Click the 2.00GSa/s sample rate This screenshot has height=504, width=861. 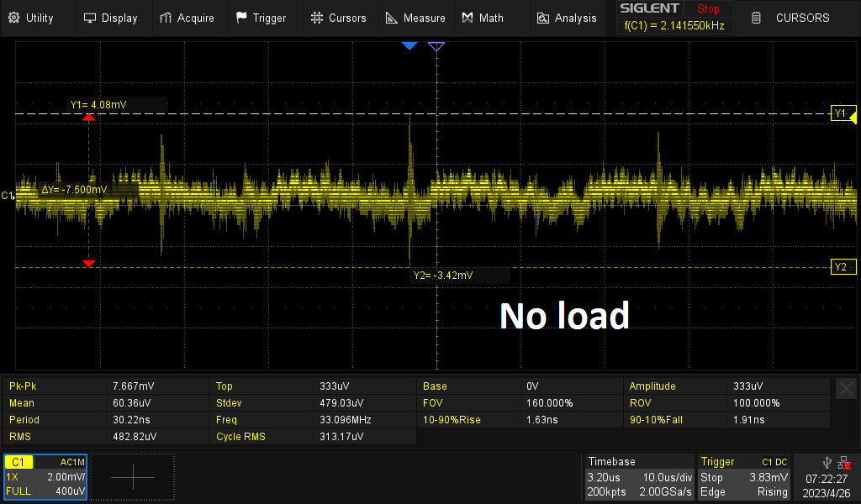pos(666,492)
